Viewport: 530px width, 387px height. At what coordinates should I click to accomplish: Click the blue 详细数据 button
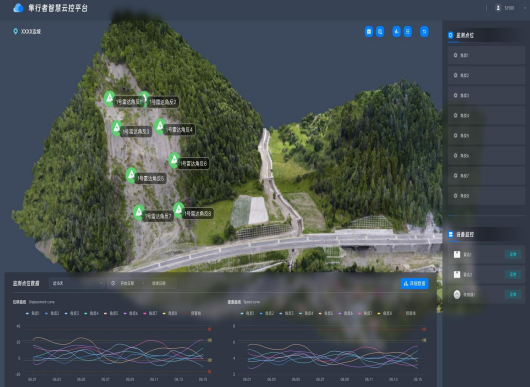point(414,284)
